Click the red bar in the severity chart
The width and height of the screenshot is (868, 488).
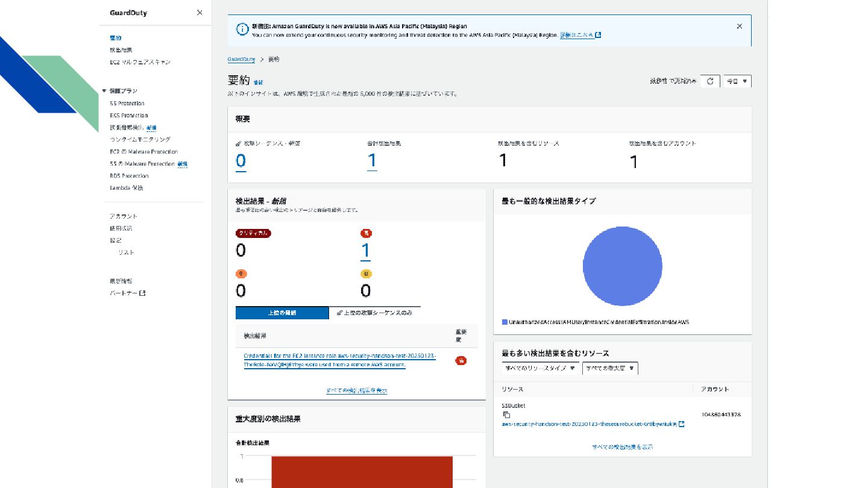(362, 472)
